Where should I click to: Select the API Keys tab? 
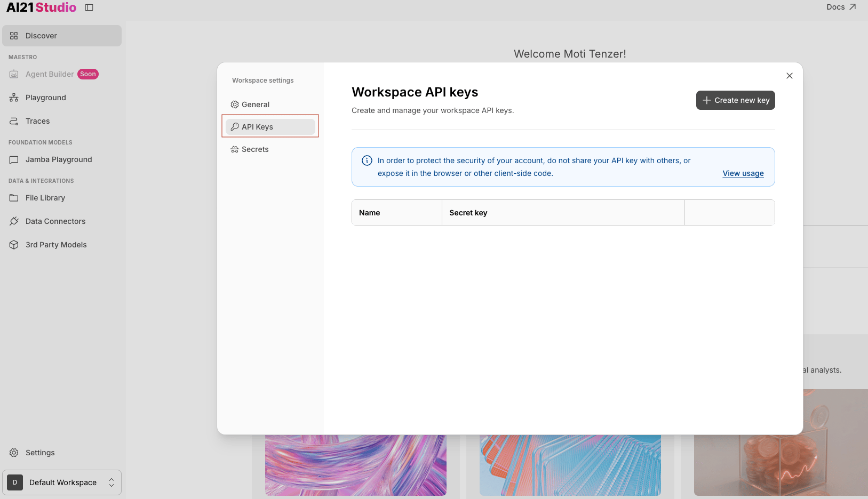(x=270, y=127)
